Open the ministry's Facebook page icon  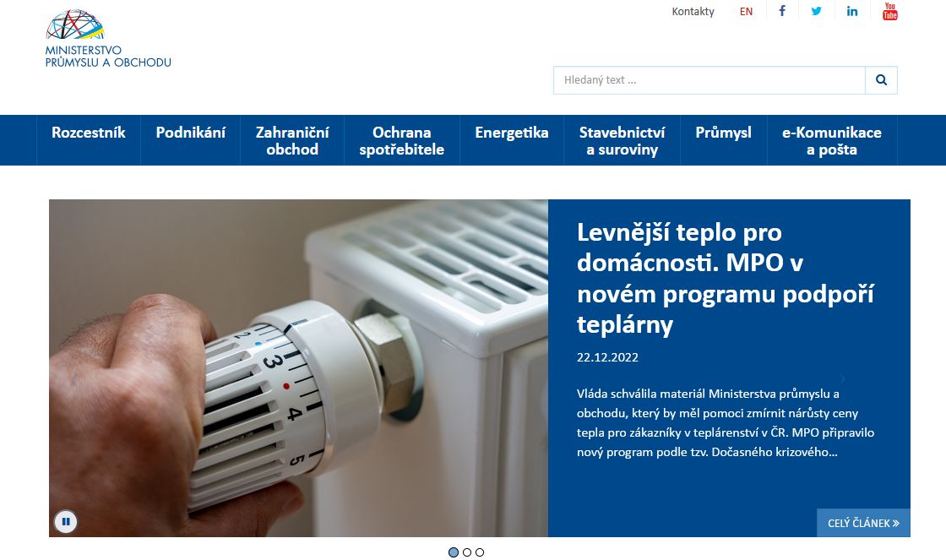(x=782, y=11)
